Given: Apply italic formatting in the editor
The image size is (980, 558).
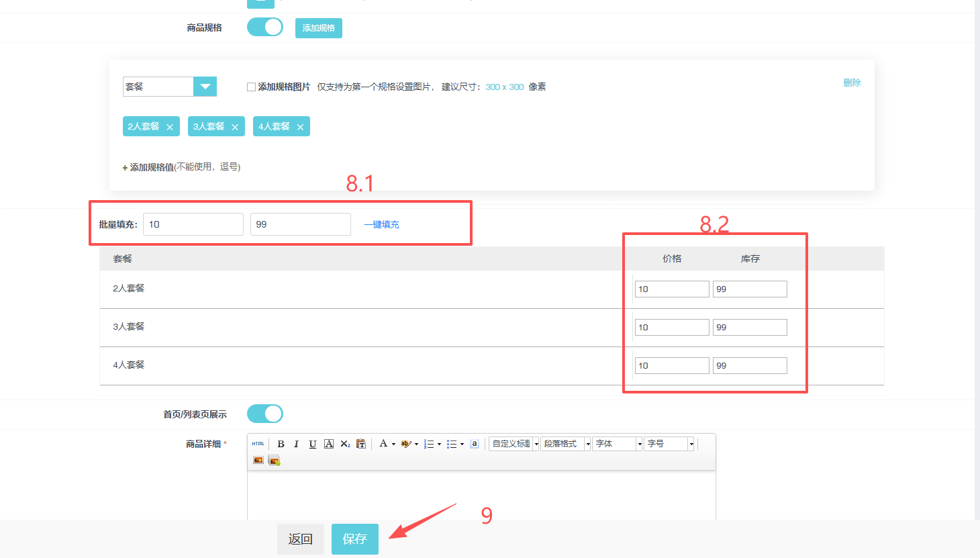Looking at the screenshot, I should pyautogui.click(x=296, y=444).
